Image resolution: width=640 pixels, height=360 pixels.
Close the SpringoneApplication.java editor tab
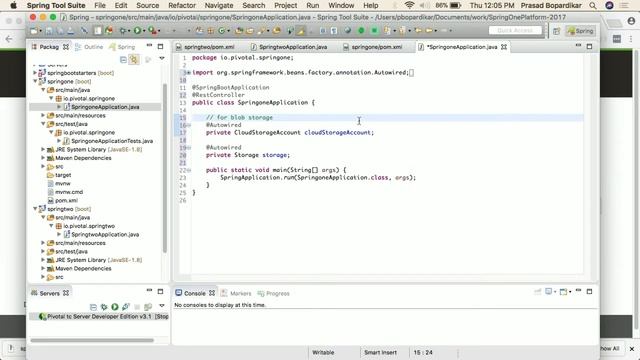pos(504,47)
